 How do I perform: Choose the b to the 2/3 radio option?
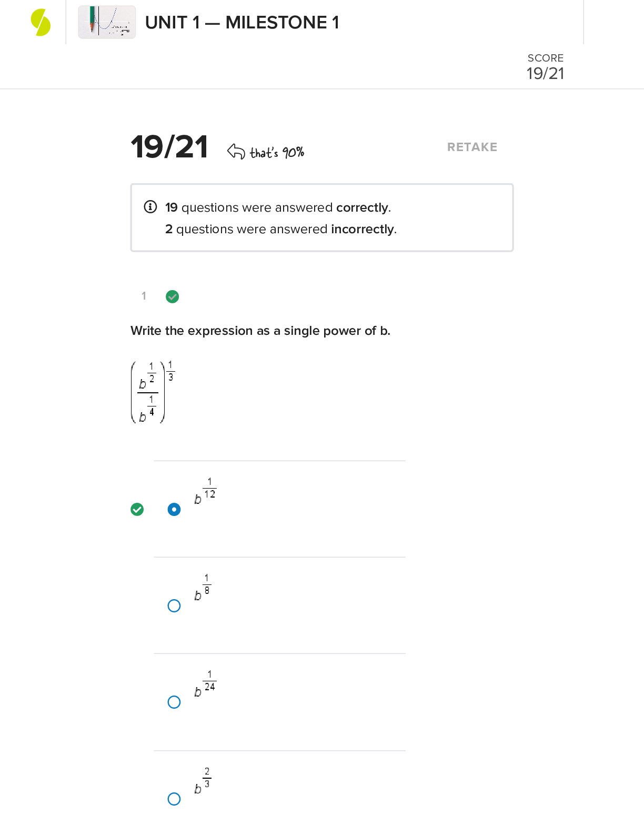click(x=174, y=799)
